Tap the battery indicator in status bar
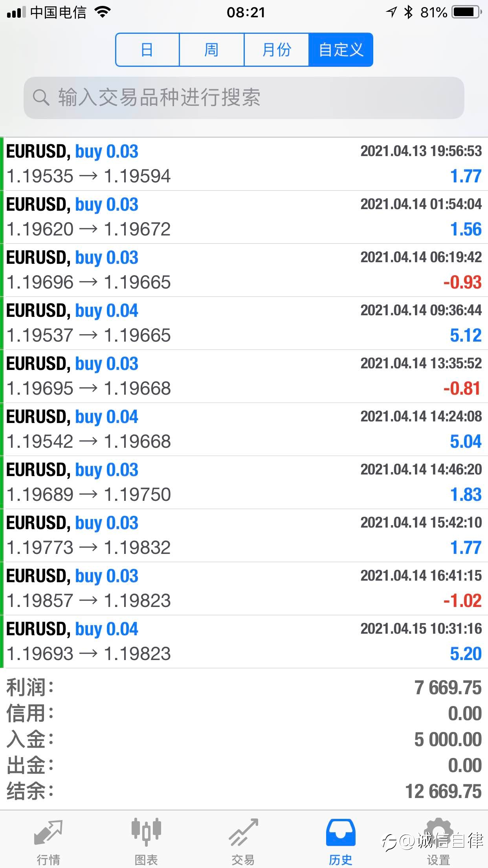The height and width of the screenshot is (868, 488). click(x=466, y=13)
